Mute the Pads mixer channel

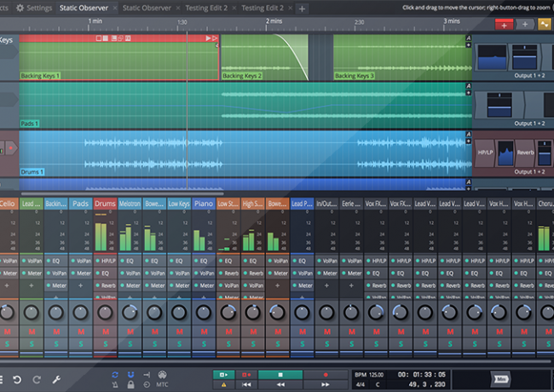(x=80, y=331)
